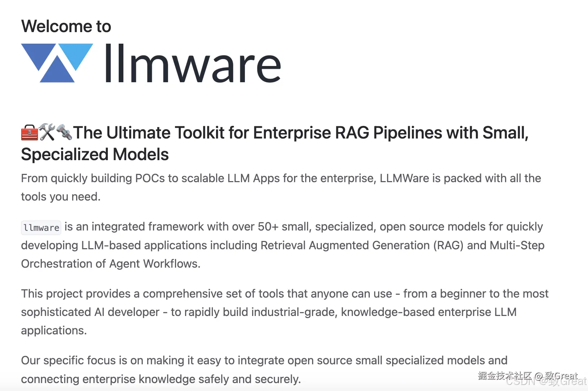Click the 'Specialized Models' heading line
This screenshot has width=588, height=391.
[x=95, y=154]
